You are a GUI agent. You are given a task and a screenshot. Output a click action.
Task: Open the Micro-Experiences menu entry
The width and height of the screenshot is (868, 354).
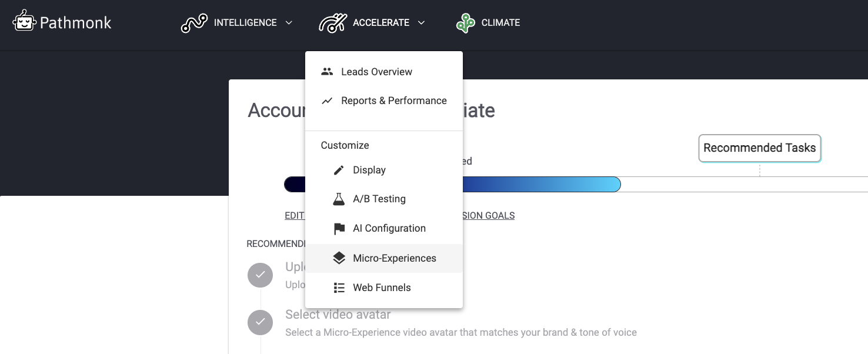(394, 258)
